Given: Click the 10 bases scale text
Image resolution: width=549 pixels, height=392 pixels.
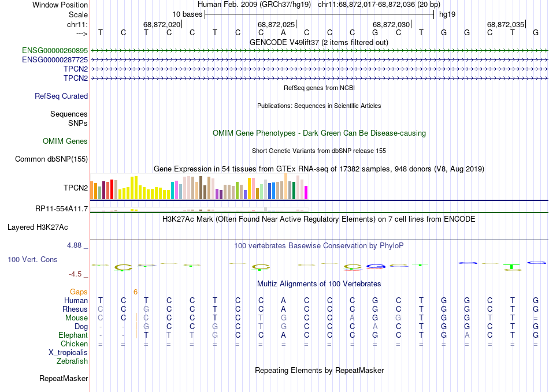Looking at the screenshot, I should point(187,14).
